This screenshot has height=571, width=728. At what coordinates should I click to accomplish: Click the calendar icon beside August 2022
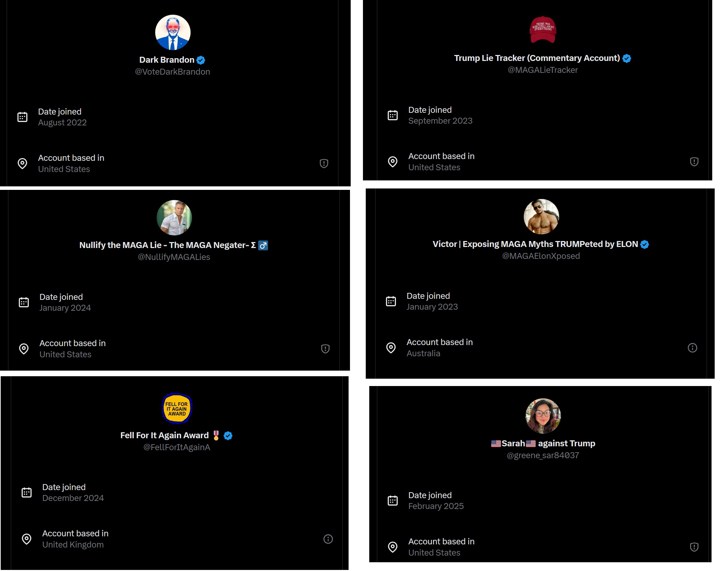[x=22, y=117]
